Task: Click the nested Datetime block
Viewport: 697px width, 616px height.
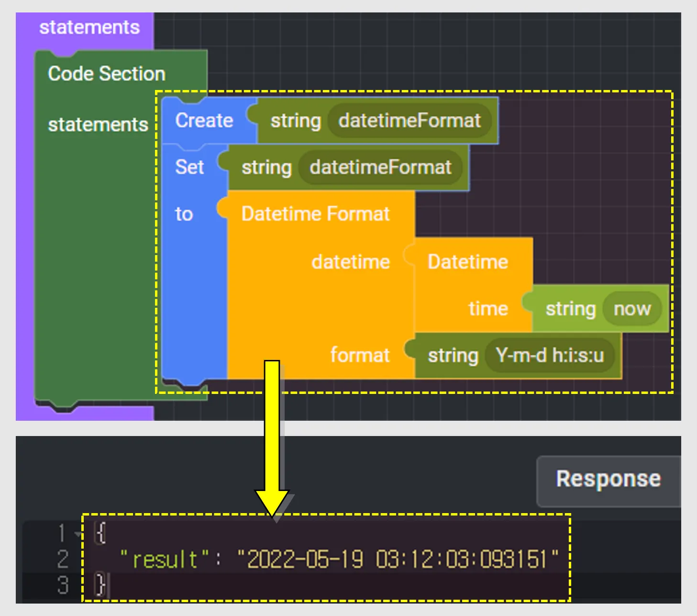Action: point(467,261)
